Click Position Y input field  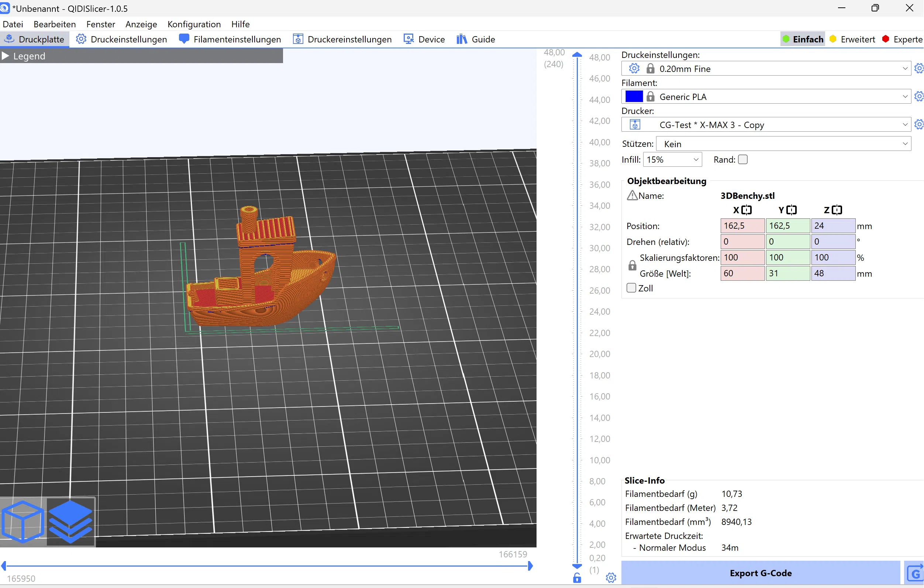click(788, 226)
